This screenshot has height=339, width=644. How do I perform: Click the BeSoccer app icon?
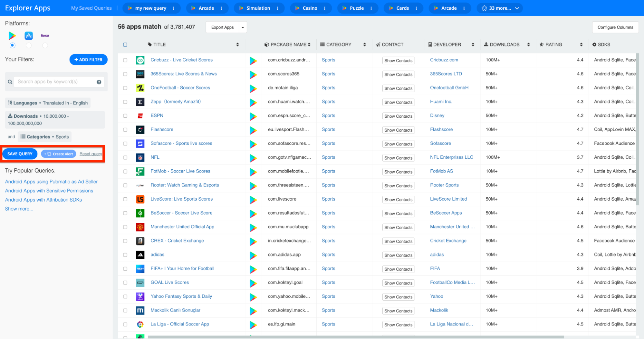click(x=140, y=213)
